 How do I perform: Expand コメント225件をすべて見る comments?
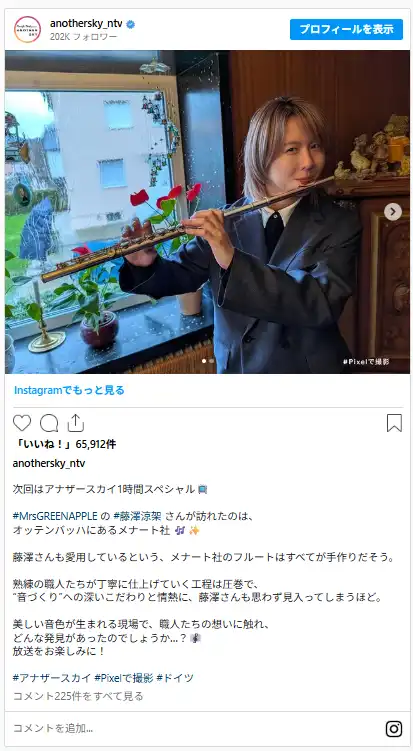(78, 696)
